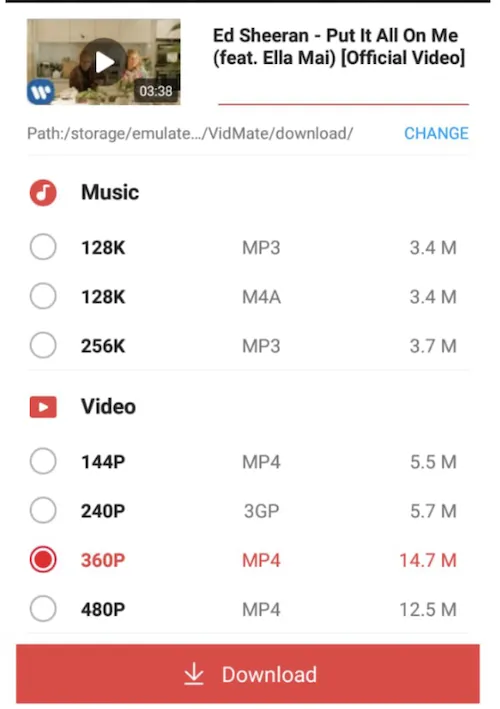Click the storage path text

(x=190, y=133)
